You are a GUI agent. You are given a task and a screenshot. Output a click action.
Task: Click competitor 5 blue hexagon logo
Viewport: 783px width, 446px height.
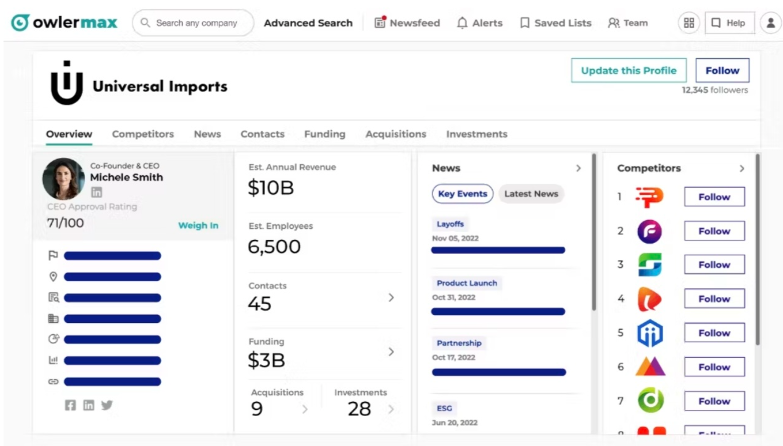pyautogui.click(x=650, y=333)
